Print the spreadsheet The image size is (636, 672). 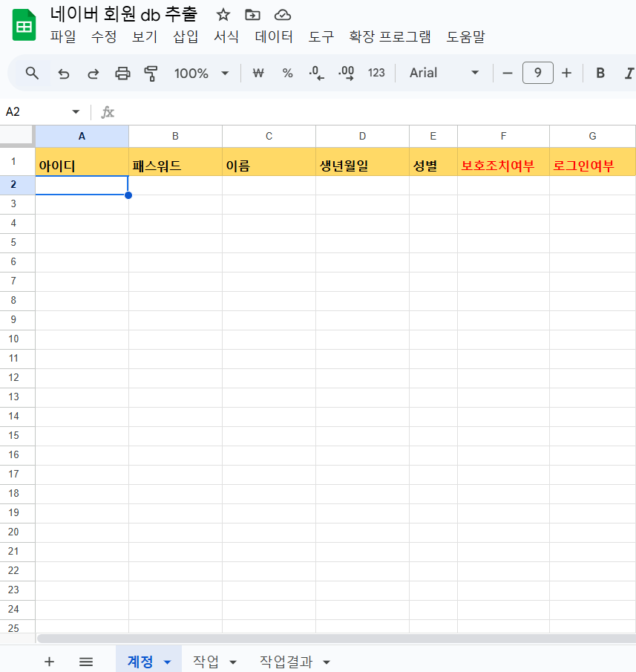pos(122,74)
